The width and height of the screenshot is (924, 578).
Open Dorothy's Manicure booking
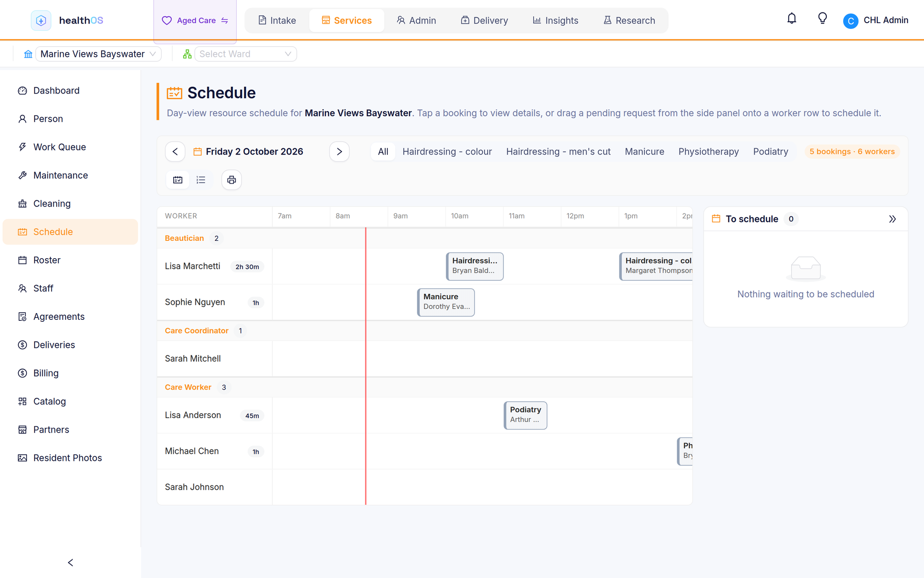point(446,302)
